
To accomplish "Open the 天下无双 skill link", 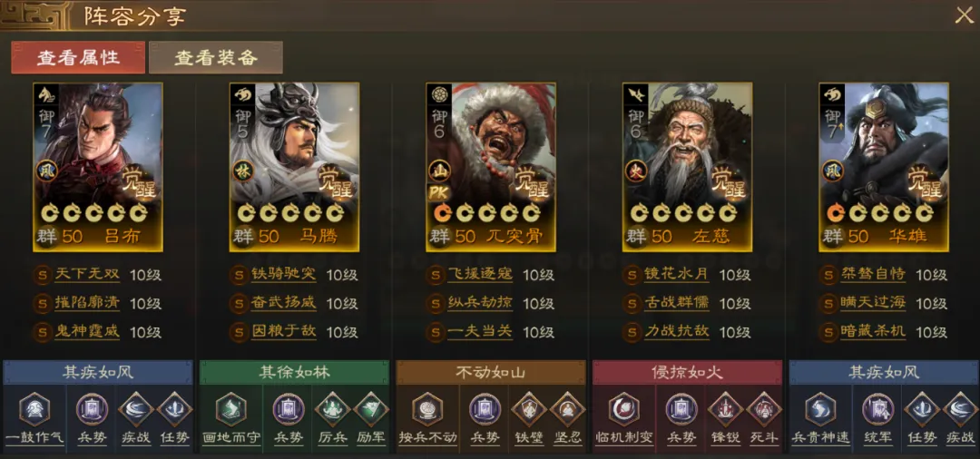I will [x=87, y=275].
